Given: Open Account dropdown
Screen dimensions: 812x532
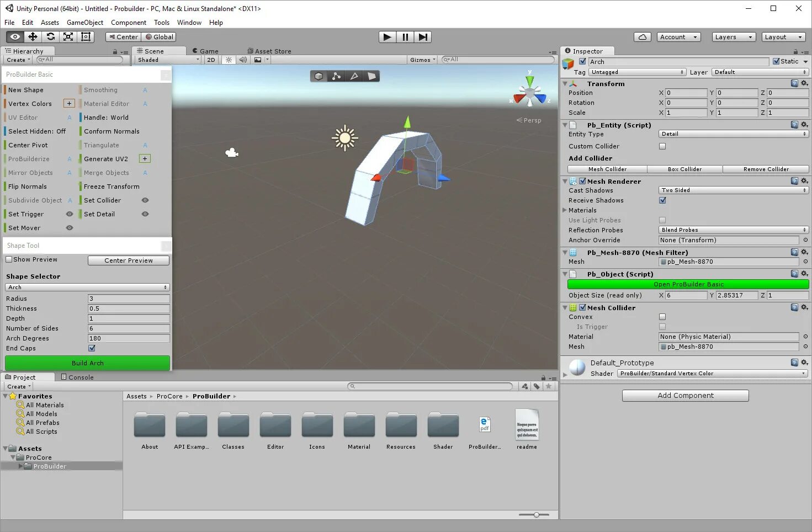Looking at the screenshot, I should pos(679,37).
